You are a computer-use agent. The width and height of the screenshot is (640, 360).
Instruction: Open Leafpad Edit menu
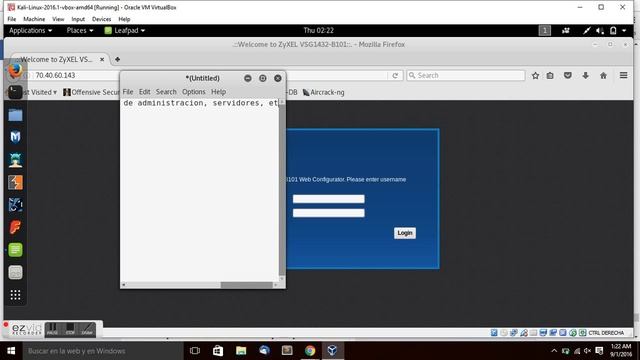(144, 92)
